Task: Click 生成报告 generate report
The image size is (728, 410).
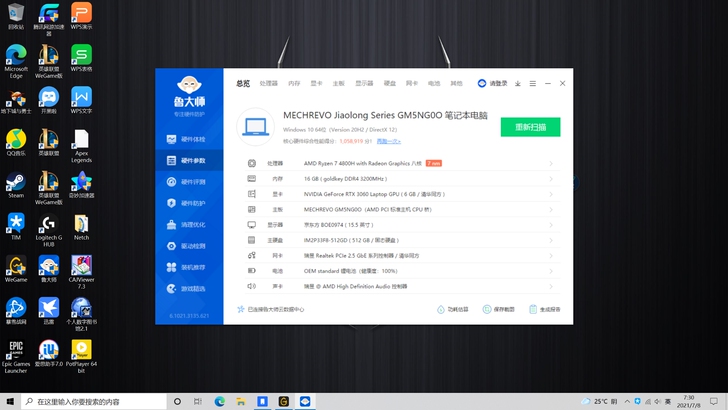Action: coord(545,309)
